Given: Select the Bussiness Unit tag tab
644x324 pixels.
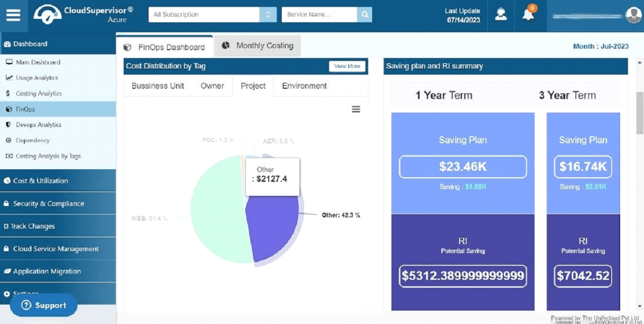Looking at the screenshot, I should click(158, 86).
